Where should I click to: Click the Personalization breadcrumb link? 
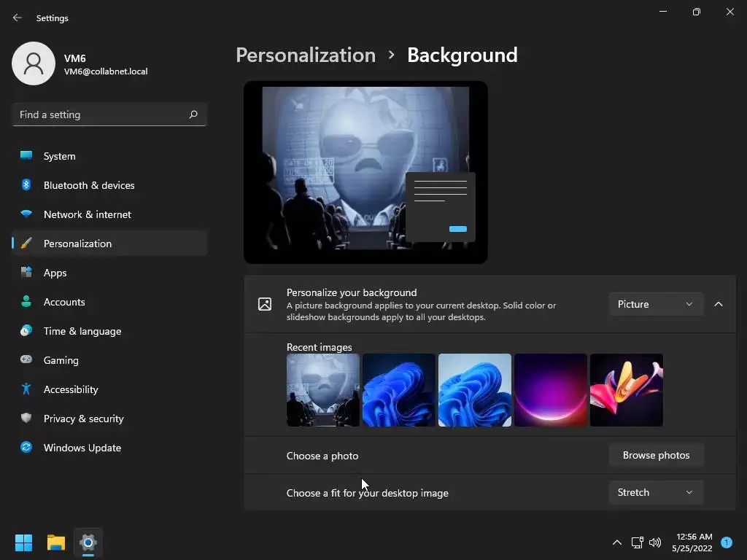pyautogui.click(x=306, y=55)
